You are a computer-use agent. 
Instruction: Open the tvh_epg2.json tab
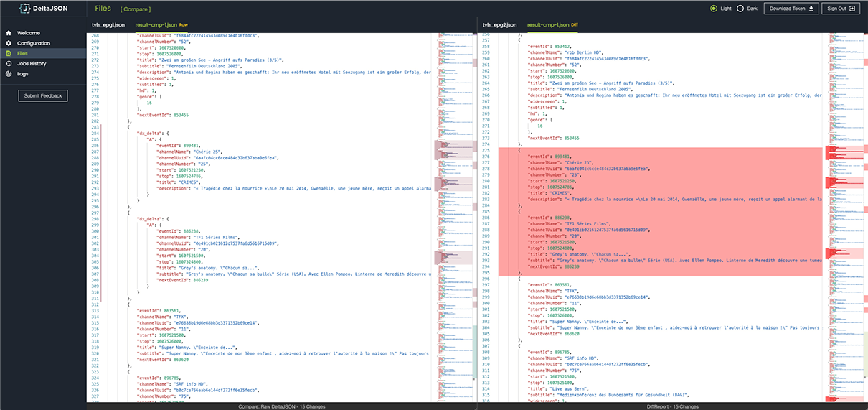coord(499,24)
